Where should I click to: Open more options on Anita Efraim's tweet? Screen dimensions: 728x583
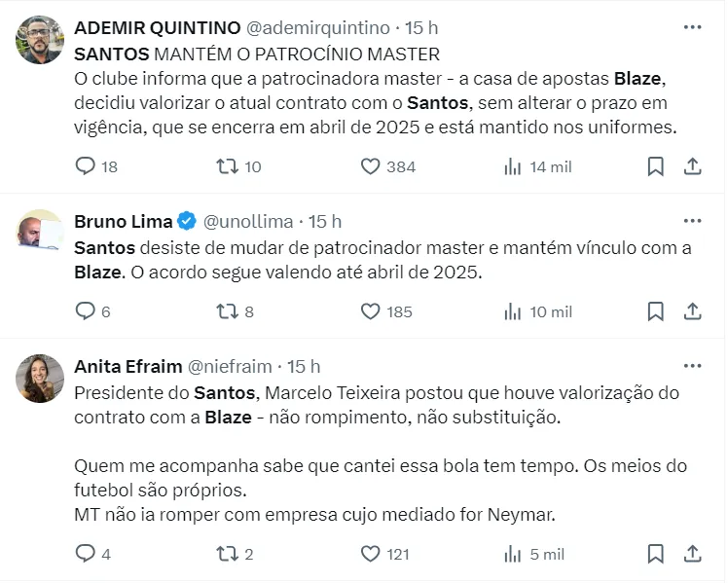pos(692,366)
